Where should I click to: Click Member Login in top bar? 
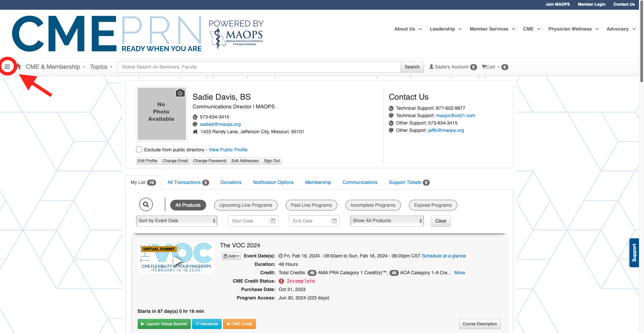(x=592, y=4)
